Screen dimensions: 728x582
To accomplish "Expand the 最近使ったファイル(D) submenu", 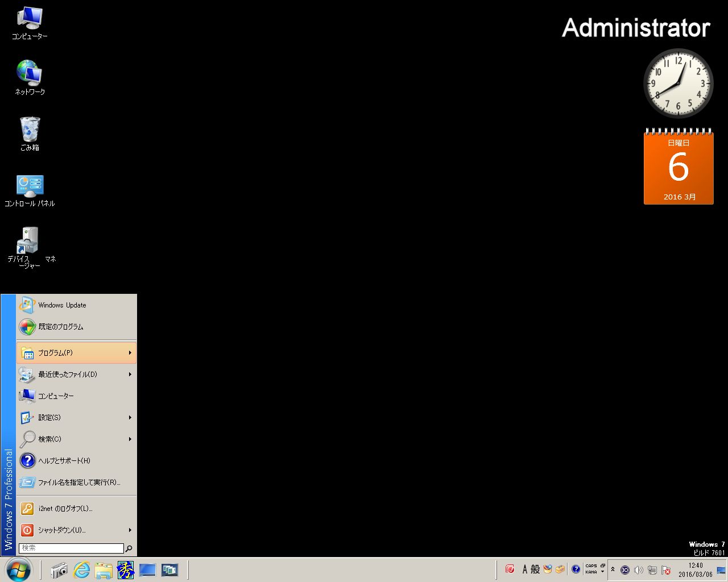I will click(x=76, y=375).
